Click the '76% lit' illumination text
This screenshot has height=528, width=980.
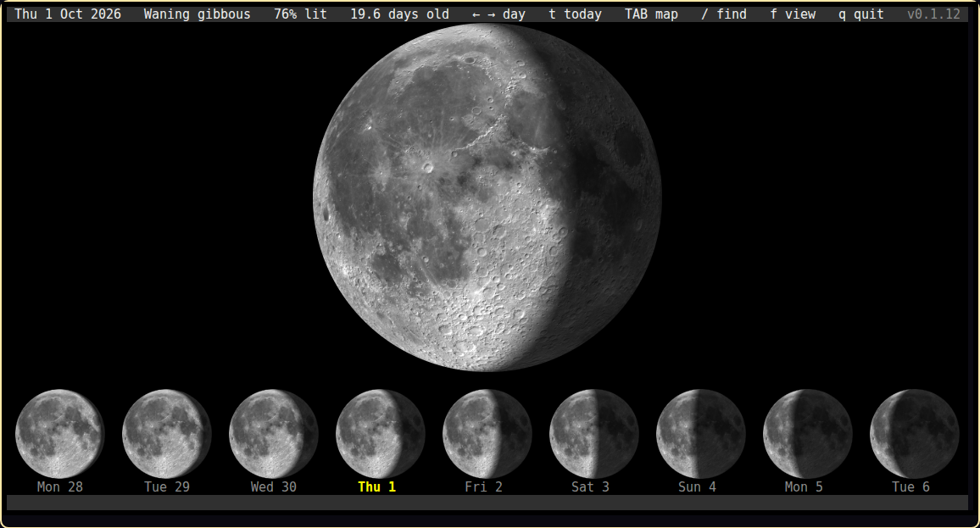[x=300, y=14]
